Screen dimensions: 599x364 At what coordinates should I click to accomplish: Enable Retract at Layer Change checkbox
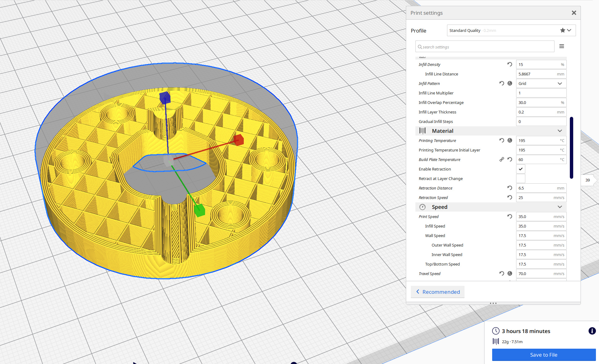[521, 178]
